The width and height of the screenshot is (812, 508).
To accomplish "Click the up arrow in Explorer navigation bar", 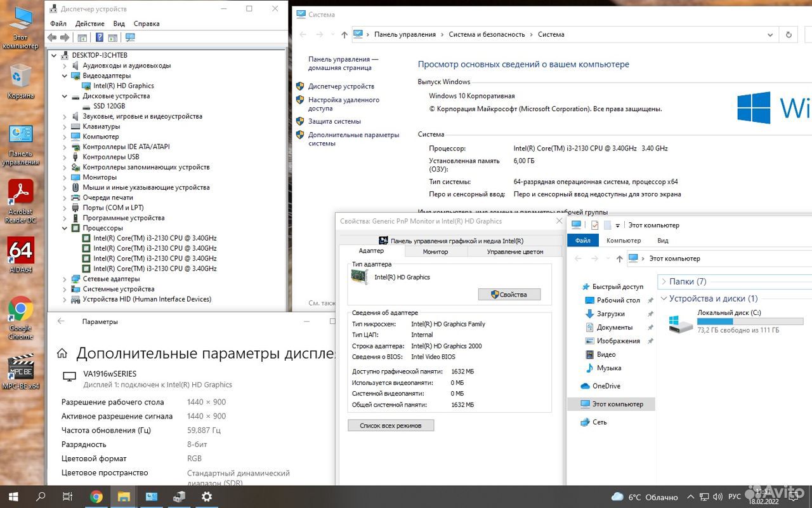I will [x=619, y=258].
